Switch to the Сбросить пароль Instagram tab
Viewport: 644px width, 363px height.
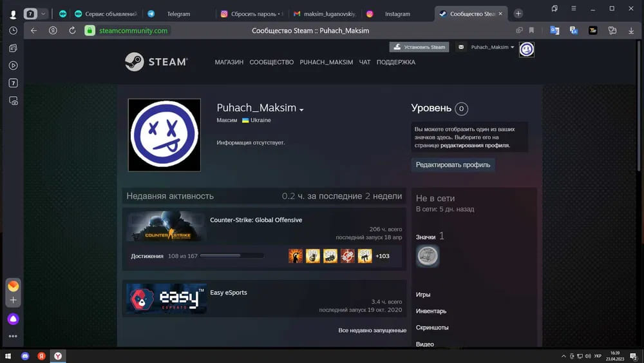[252, 14]
